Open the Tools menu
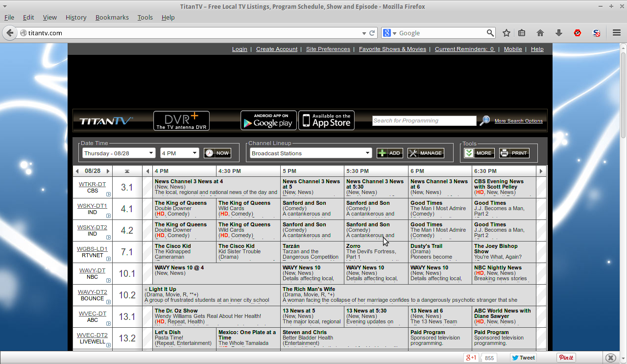This screenshot has width=627, height=364. pyautogui.click(x=145, y=17)
